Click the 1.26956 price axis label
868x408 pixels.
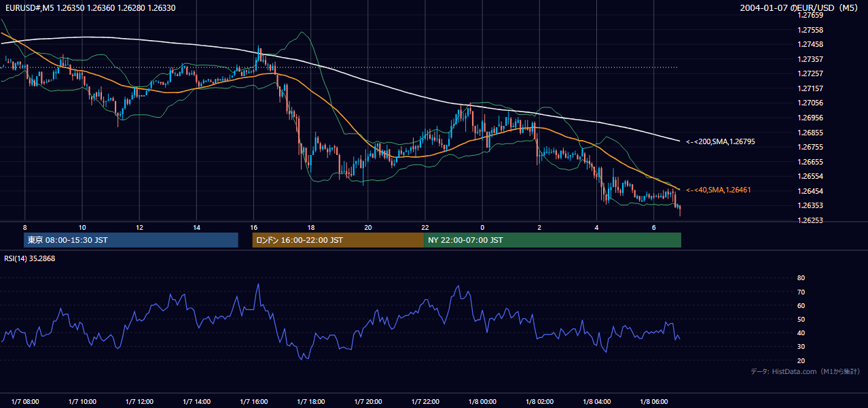[x=810, y=118]
